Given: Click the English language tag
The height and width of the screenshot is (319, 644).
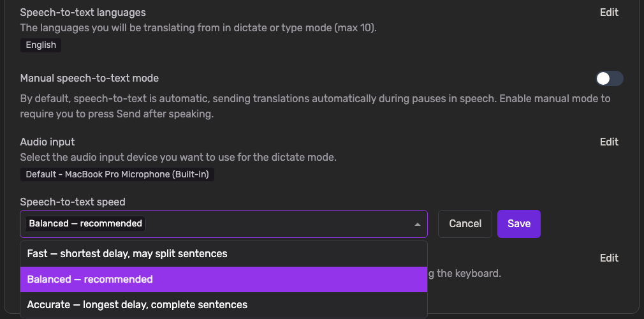Looking at the screenshot, I should pyautogui.click(x=41, y=45).
